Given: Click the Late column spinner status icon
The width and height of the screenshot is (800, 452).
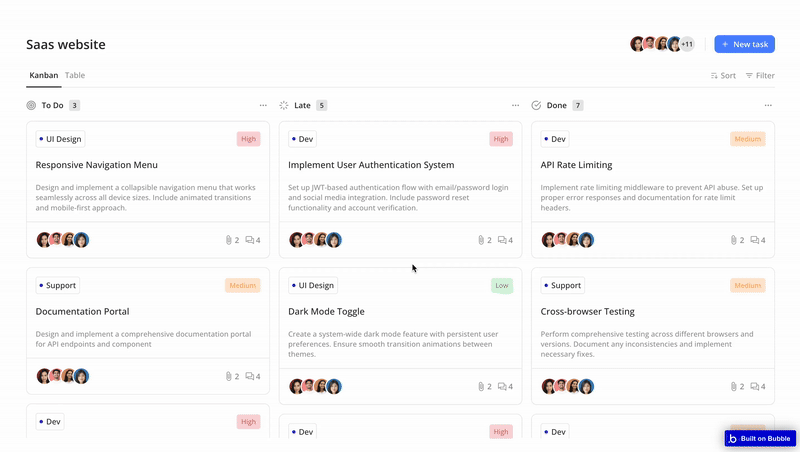Looking at the screenshot, I should (284, 105).
